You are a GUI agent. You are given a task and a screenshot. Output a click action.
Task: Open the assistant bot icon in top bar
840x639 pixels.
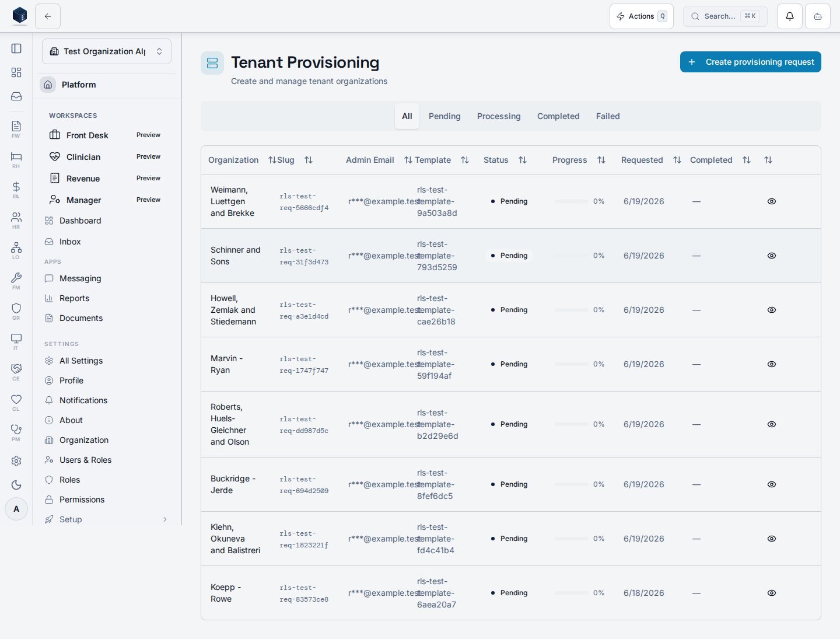point(818,16)
